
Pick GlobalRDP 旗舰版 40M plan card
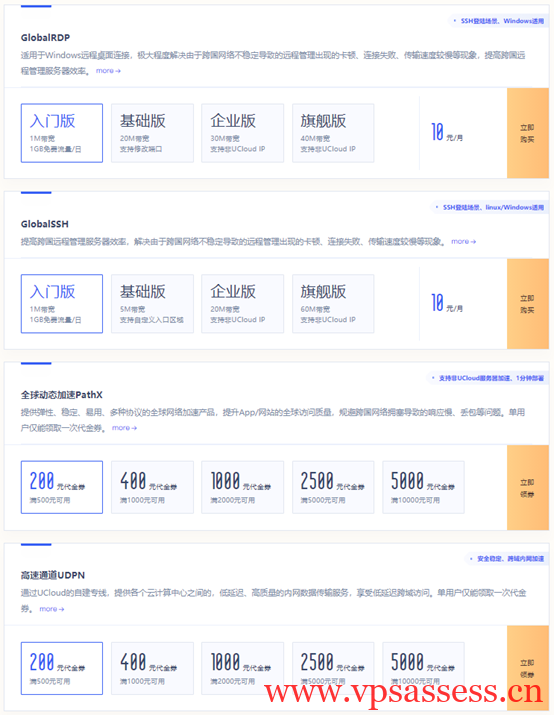click(333, 133)
